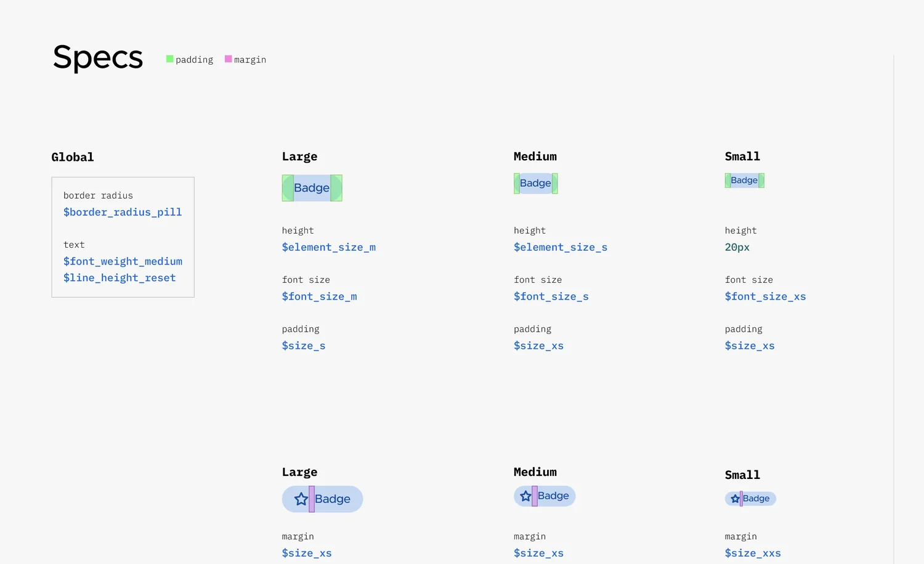924x564 pixels.
Task: Click the 'border radius' label in Global box
Action: point(98,195)
